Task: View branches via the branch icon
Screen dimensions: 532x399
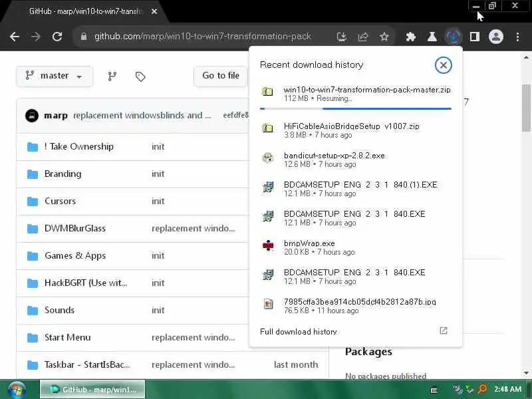Action: (x=112, y=76)
